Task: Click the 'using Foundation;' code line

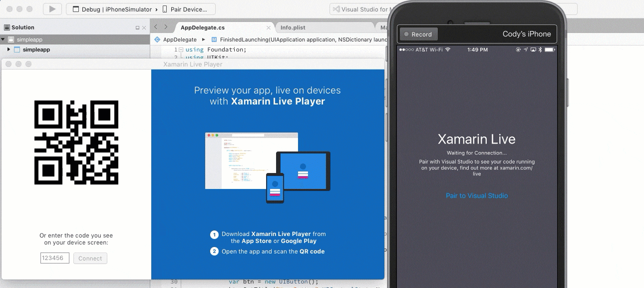Action: pos(216,49)
